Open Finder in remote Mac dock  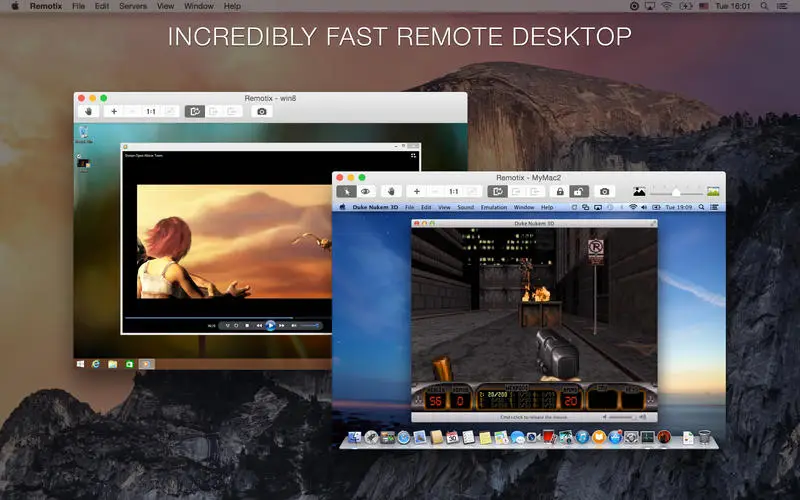point(355,437)
